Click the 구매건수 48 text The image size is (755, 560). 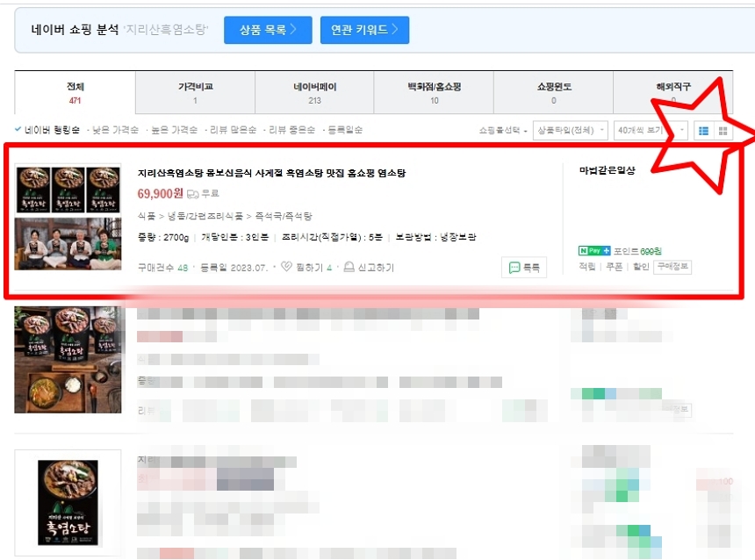tap(162, 267)
